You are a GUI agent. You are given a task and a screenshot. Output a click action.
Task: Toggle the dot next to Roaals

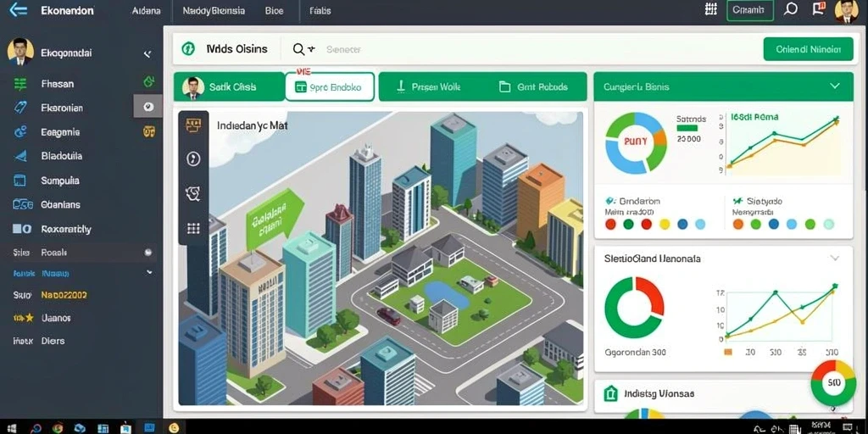pos(147,252)
